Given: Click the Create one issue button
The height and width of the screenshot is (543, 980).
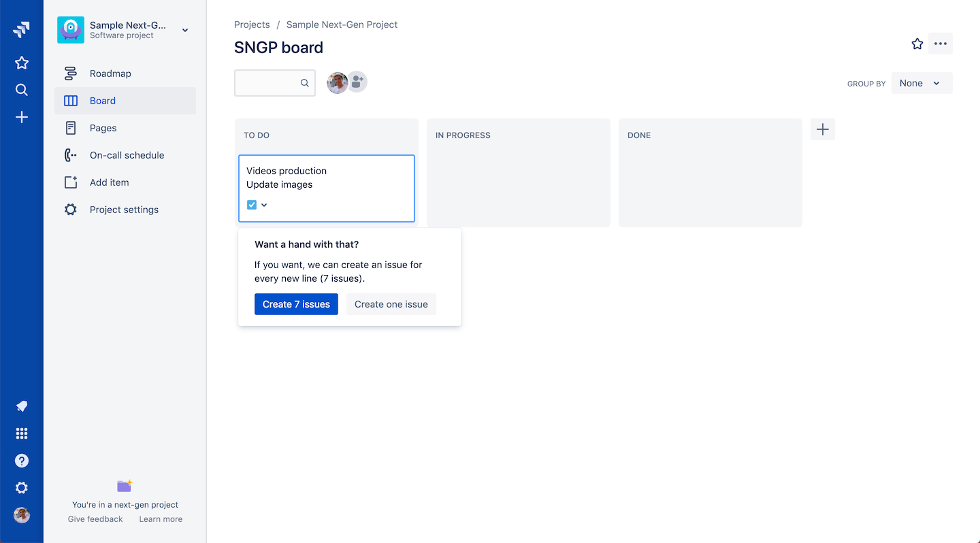Looking at the screenshot, I should click(x=391, y=304).
